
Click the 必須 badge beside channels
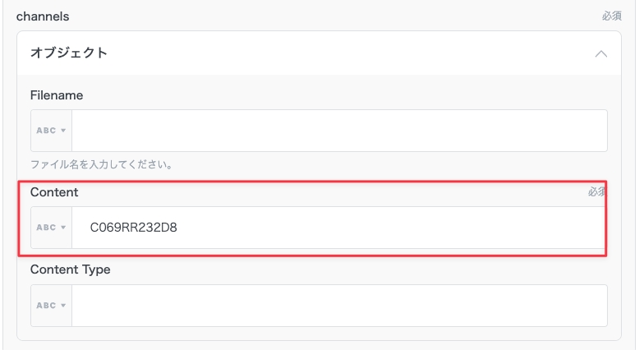point(612,16)
